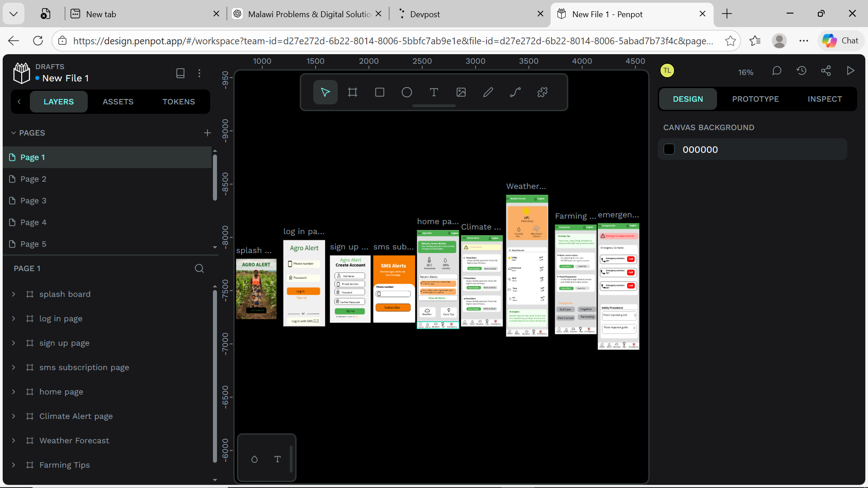This screenshot has width=868, height=488.
Task: Expand the home page layer
Action: coord(14,392)
